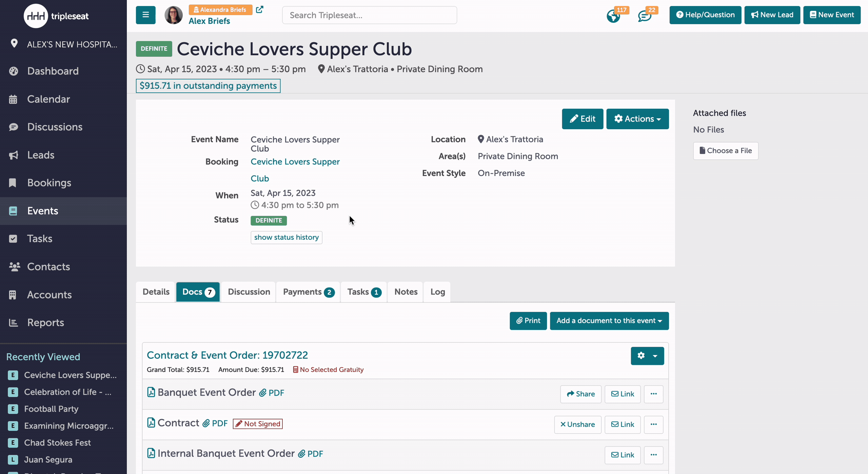Click the Help/Question button
This screenshot has height=474, width=868.
(x=705, y=15)
